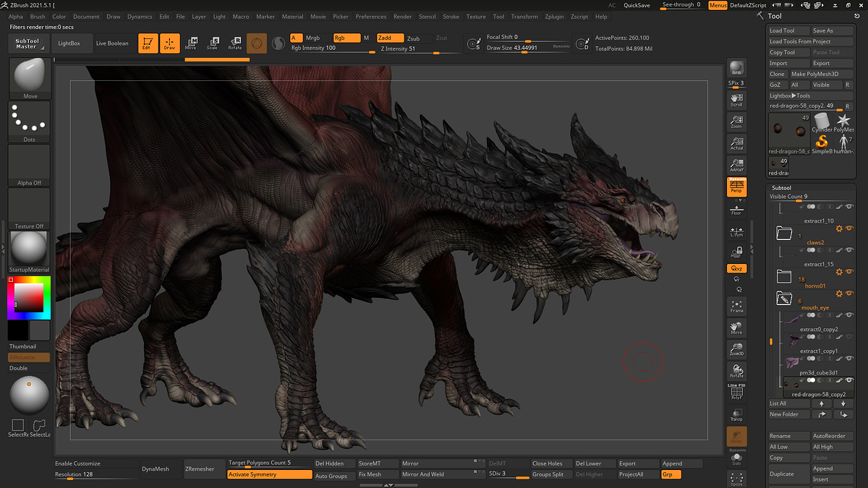Expand the claws2 folder
The width and height of the screenshot is (868, 488).
(785, 233)
